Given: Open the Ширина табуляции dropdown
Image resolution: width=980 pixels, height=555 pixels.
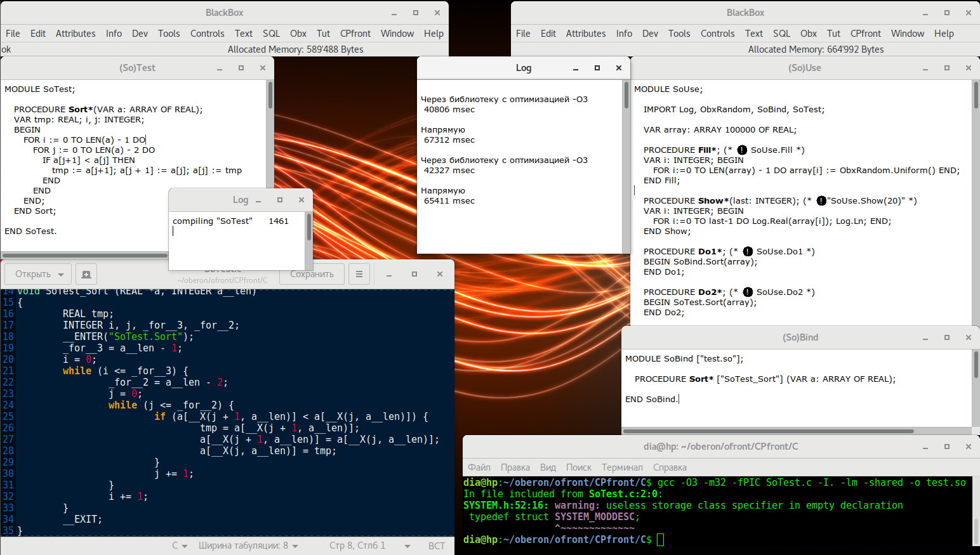Looking at the screenshot, I should [248, 545].
